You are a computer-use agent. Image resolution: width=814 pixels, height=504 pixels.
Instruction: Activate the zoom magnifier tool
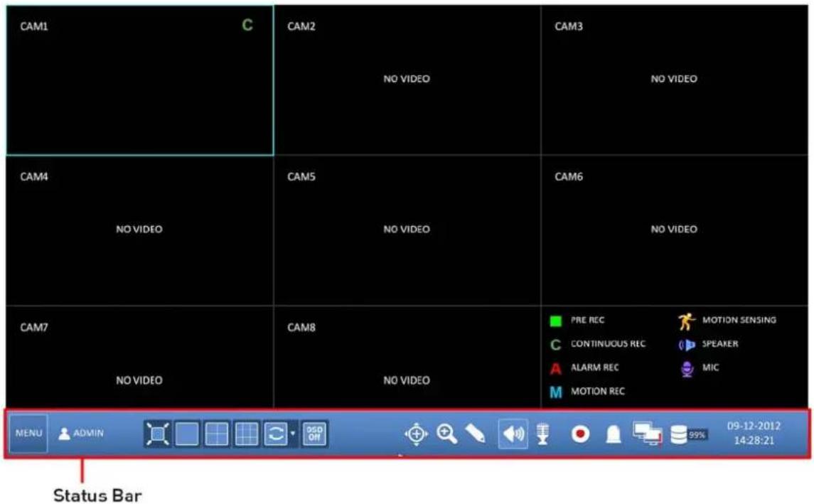[x=446, y=434]
